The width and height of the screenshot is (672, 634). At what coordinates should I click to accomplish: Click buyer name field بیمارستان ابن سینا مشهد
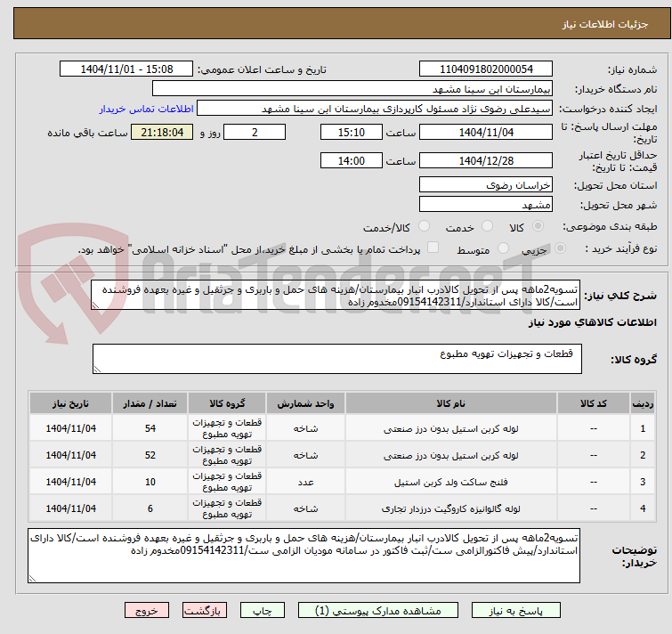pos(352,89)
